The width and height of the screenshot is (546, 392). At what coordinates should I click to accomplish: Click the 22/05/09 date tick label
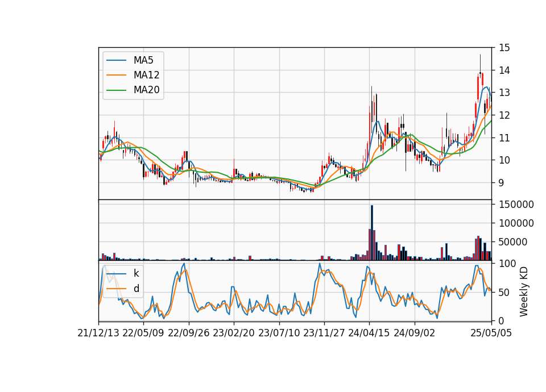(143, 333)
